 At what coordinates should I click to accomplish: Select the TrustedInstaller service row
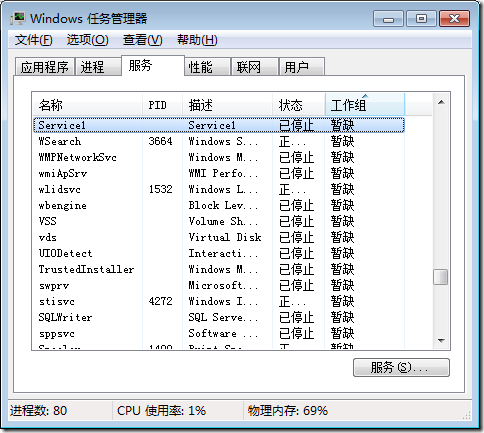[x=219, y=269]
